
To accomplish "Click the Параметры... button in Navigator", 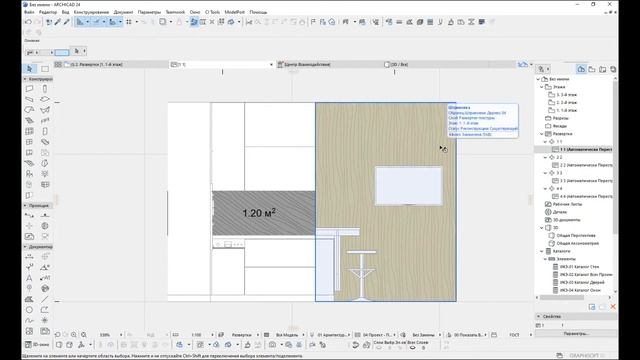I will pyautogui.click(x=576, y=334).
